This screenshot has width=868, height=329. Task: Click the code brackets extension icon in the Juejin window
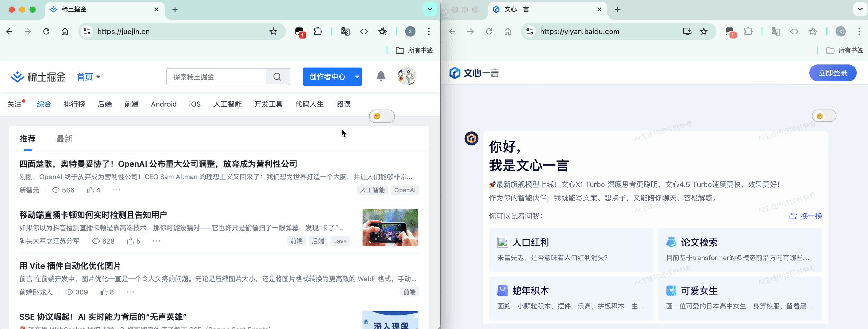[x=364, y=32]
